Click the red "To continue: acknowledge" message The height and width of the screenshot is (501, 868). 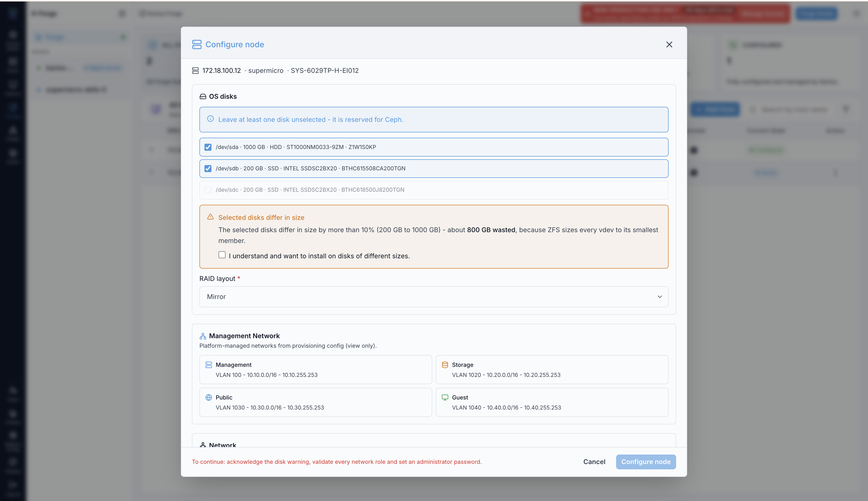337,462
